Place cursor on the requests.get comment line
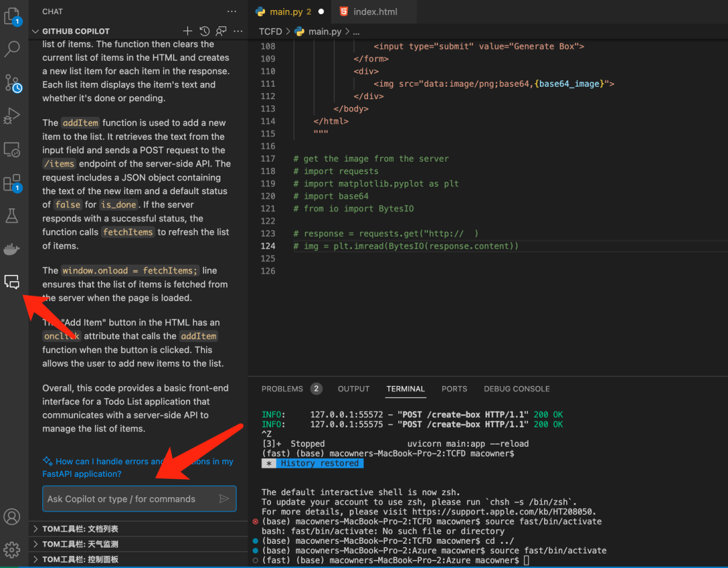Viewport: 728px width, 568px height. pos(386,234)
